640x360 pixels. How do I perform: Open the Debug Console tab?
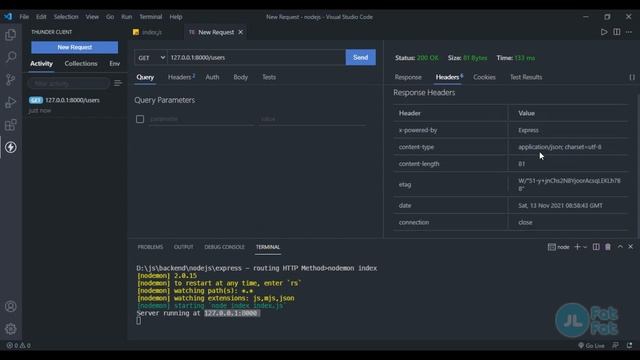click(224, 247)
